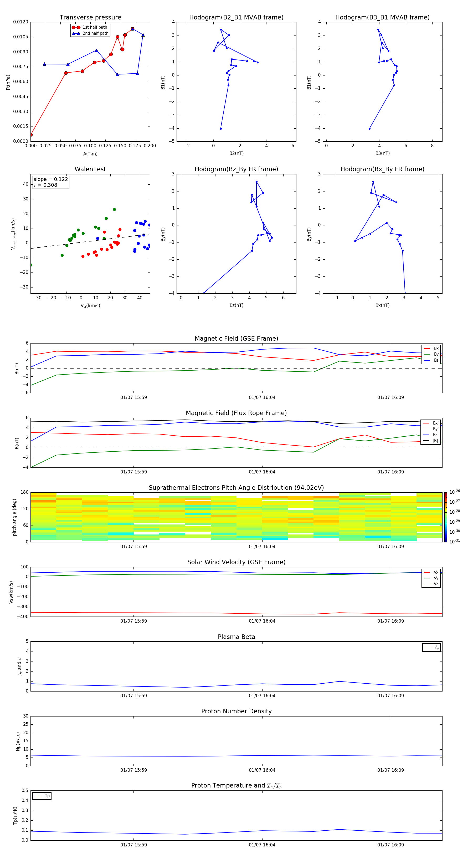Click the '10^-31' colorbar label
Screen dimensions: 473x868
pyautogui.click(x=455, y=542)
